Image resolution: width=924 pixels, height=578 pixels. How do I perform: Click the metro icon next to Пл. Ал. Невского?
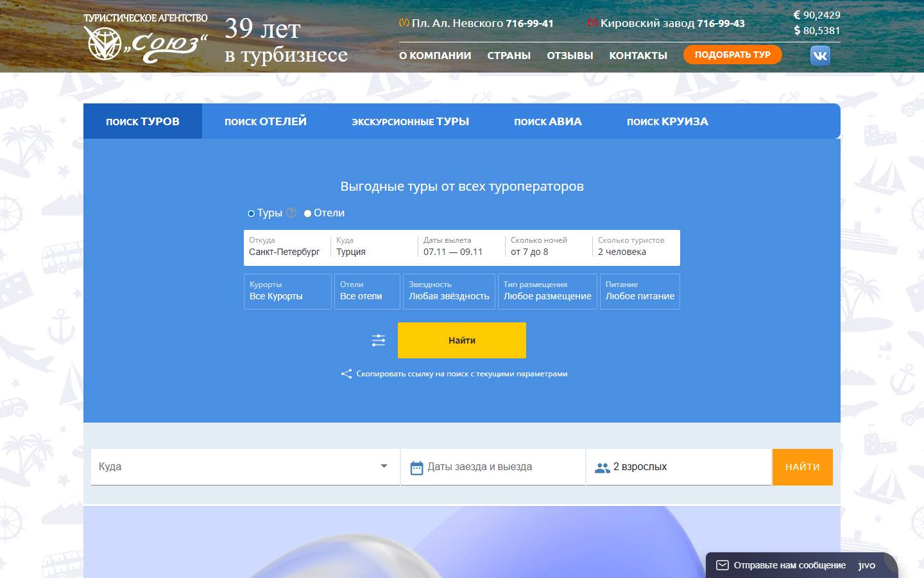tap(404, 23)
